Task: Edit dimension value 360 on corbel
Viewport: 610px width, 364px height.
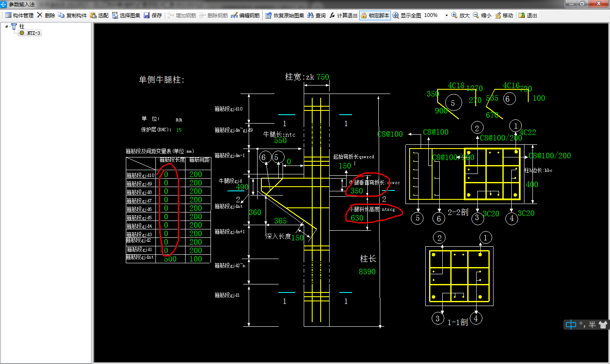Action: pos(255,212)
